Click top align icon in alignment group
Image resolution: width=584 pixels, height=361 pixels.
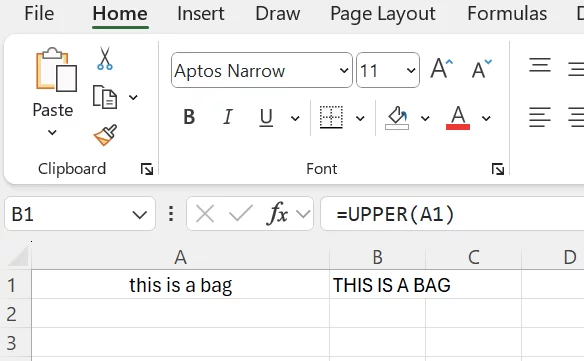(x=540, y=65)
